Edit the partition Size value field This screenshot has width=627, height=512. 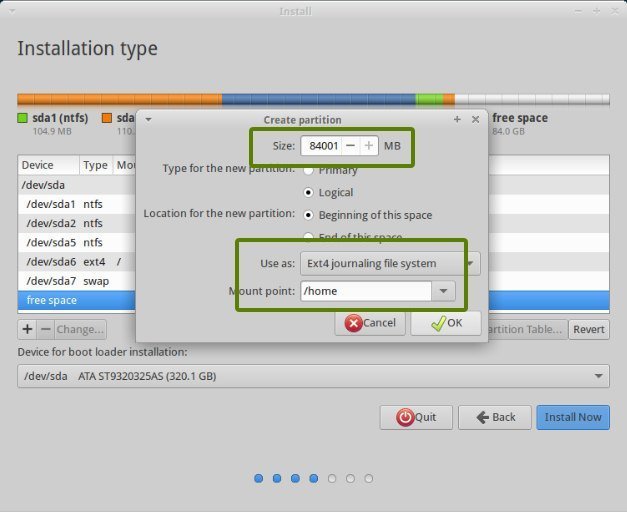click(322, 146)
